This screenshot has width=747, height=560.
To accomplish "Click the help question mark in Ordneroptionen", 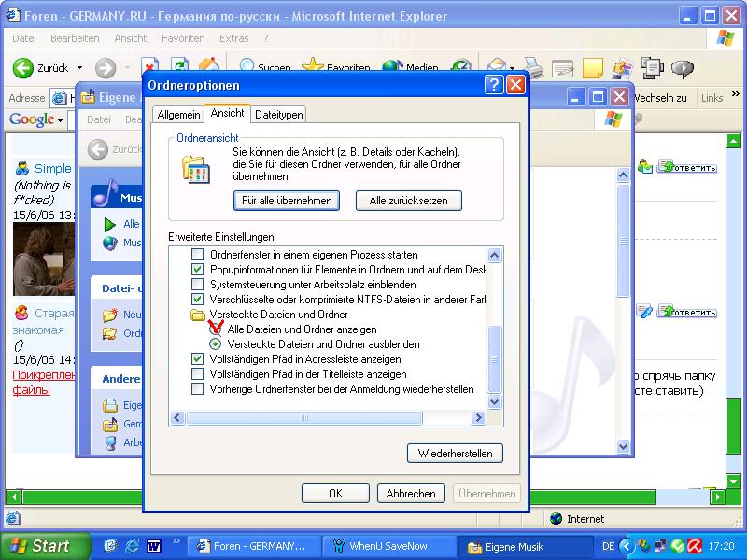I will [495, 85].
